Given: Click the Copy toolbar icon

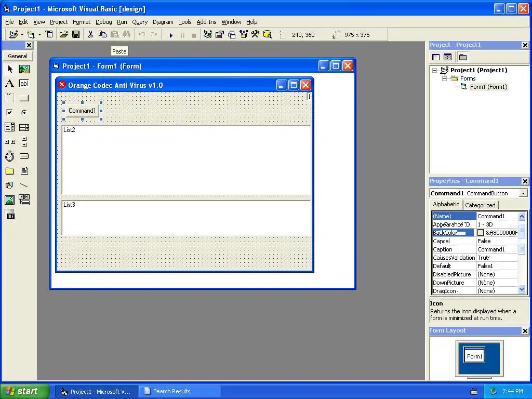Looking at the screenshot, I should [102, 35].
